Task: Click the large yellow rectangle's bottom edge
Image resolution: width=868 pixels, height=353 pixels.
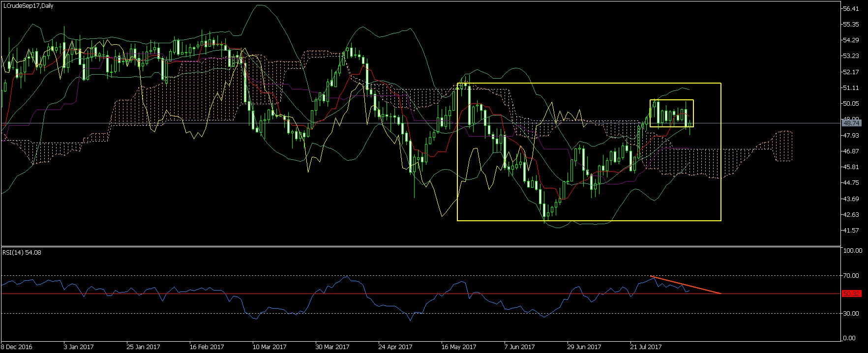Action: [589, 220]
